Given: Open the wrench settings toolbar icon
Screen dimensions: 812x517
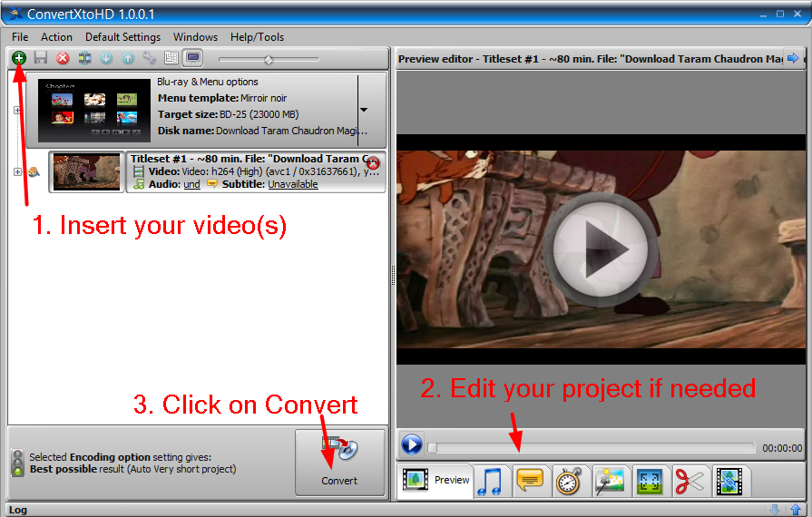Looking at the screenshot, I should coord(150,58).
